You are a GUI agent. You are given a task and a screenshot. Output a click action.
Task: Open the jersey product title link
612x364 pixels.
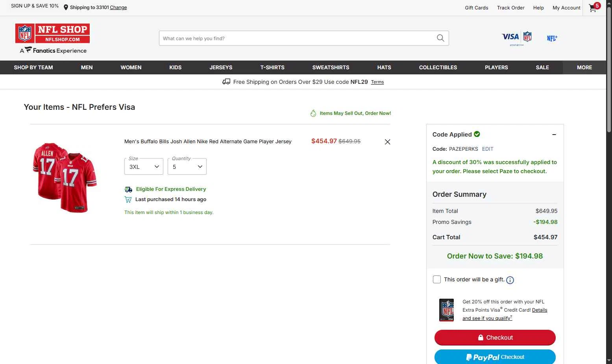coord(208,142)
